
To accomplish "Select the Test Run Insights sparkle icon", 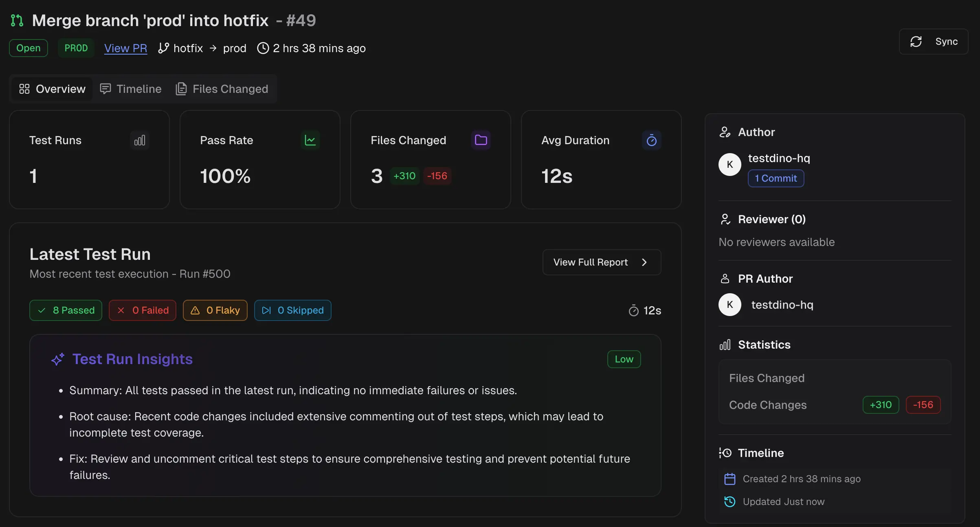I will click(x=57, y=359).
